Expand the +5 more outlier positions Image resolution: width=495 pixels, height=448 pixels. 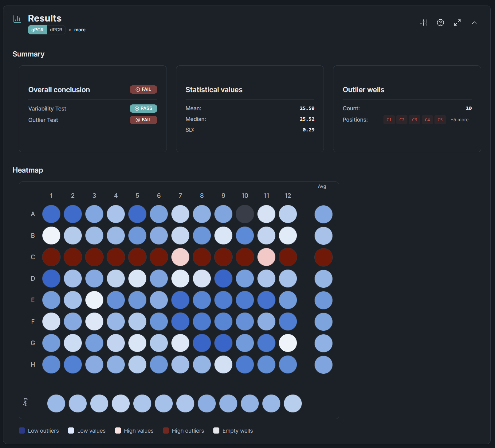click(459, 120)
